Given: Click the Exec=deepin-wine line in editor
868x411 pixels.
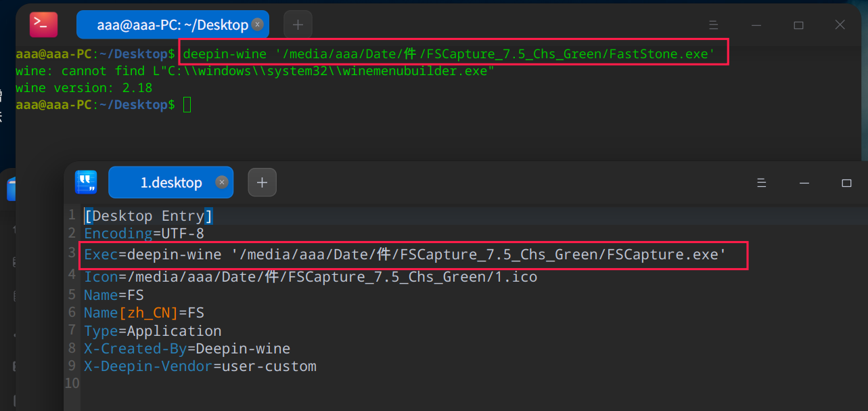Looking at the screenshot, I should point(405,255).
